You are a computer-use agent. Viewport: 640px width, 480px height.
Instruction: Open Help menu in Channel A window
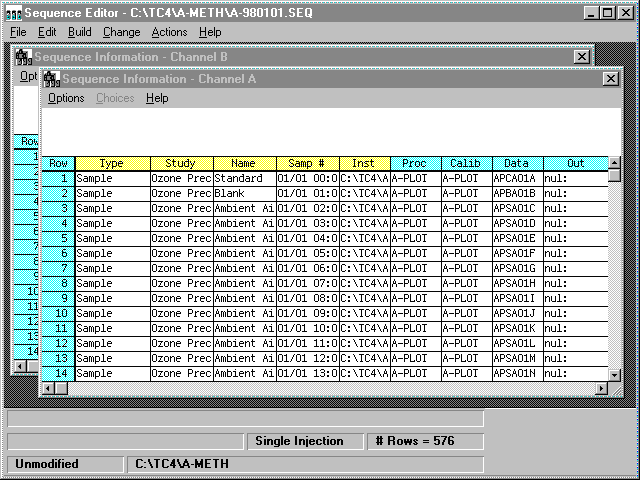157,98
